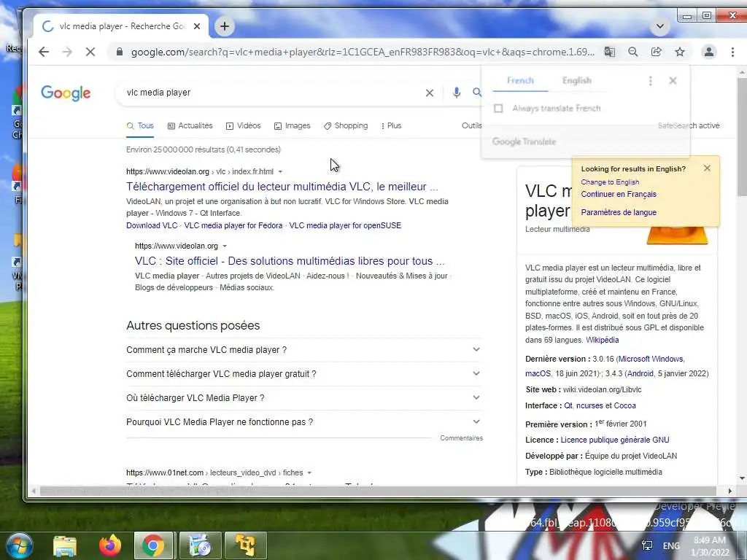Viewport: 747px width, 560px height.
Task: Stop loading the page
Action: point(90,52)
